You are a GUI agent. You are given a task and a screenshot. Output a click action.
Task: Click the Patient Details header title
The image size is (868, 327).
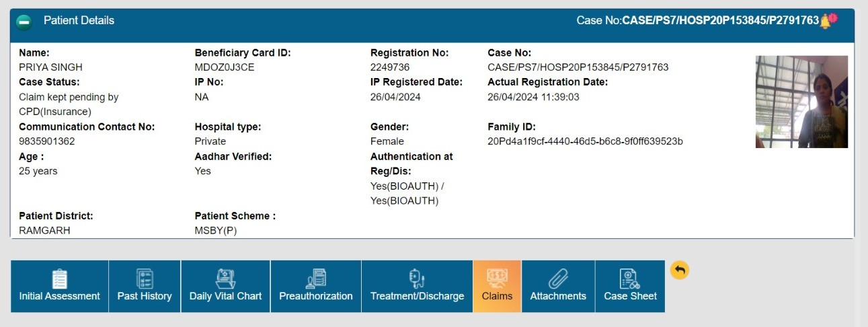pos(79,21)
